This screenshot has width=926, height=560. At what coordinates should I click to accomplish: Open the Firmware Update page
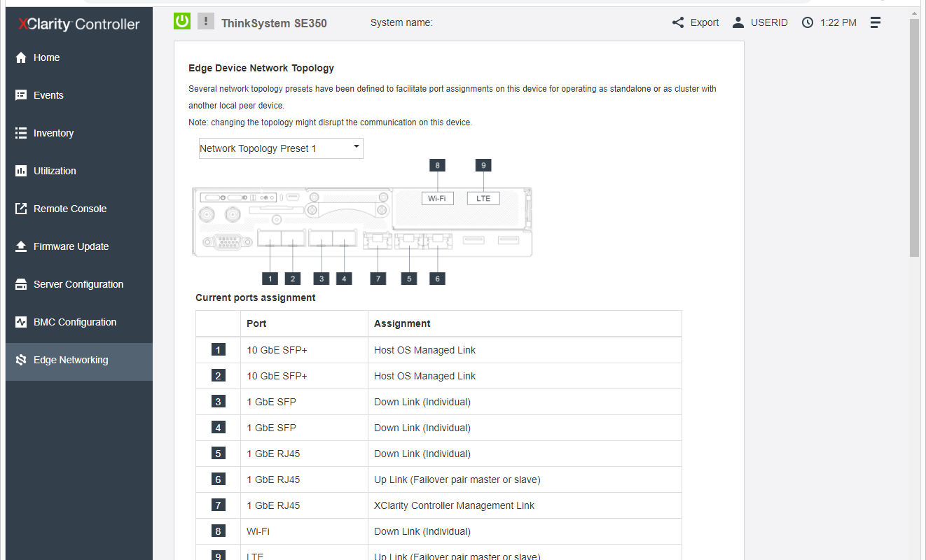point(79,246)
